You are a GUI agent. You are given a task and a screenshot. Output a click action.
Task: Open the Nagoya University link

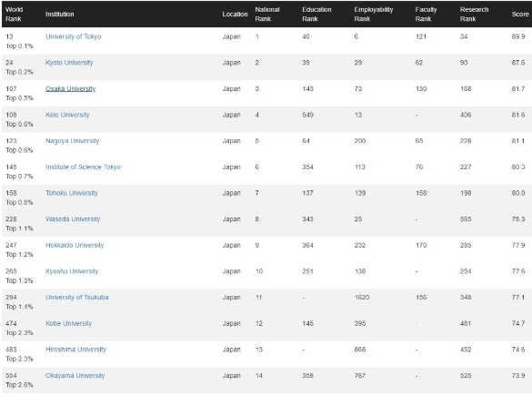coord(72,141)
